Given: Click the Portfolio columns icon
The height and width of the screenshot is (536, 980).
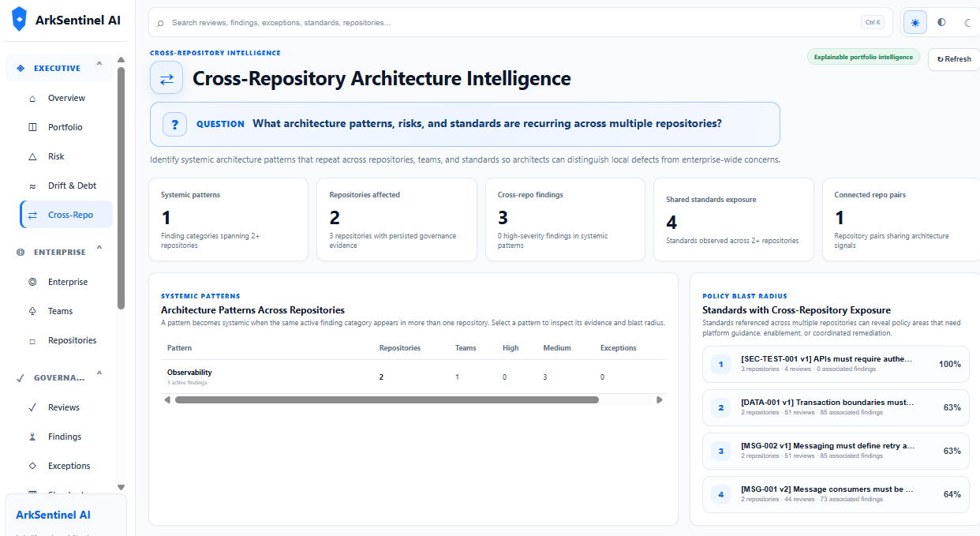Looking at the screenshot, I should 32,127.
